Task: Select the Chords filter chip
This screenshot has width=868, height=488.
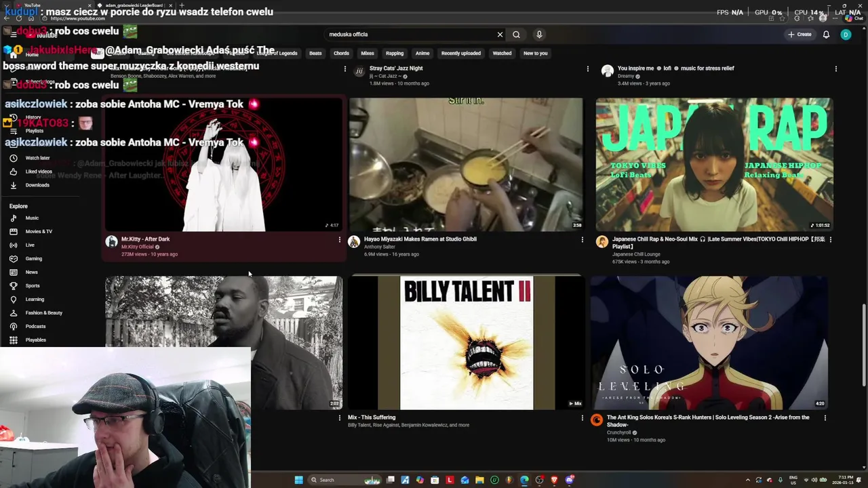Action: (x=341, y=54)
